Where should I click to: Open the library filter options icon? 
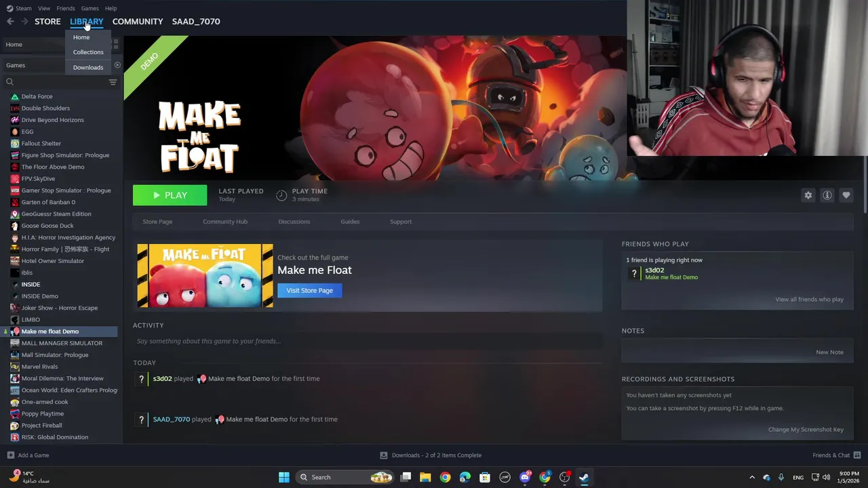[x=113, y=82]
